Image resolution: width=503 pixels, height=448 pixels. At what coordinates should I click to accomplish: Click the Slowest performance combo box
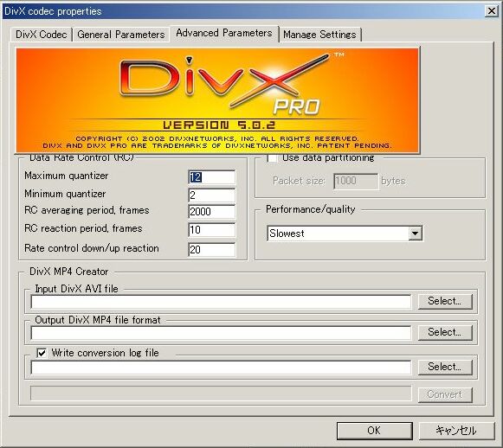[345, 234]
